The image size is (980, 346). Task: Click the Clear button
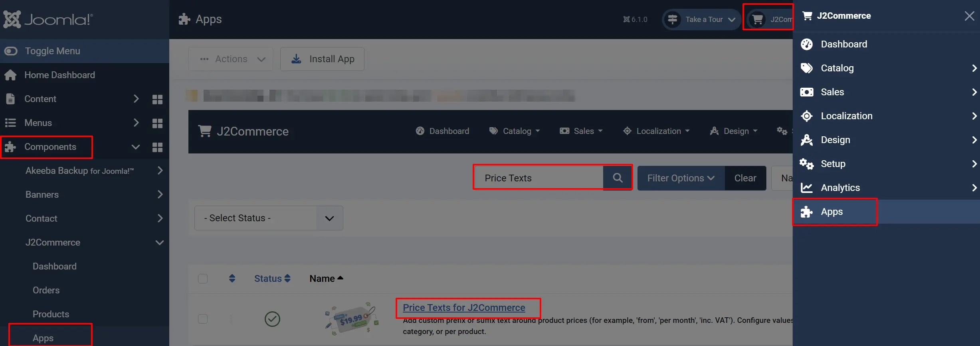pyautogui.click(x=745, y=178)
